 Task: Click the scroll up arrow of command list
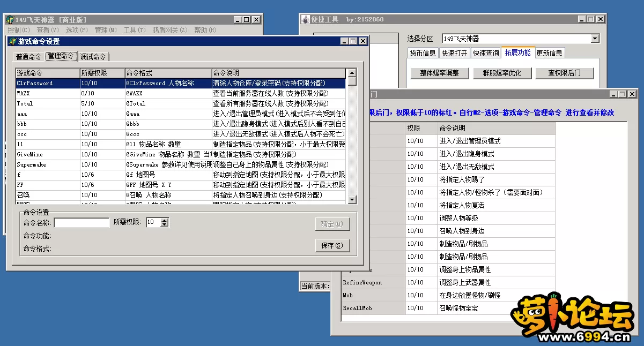352,73
